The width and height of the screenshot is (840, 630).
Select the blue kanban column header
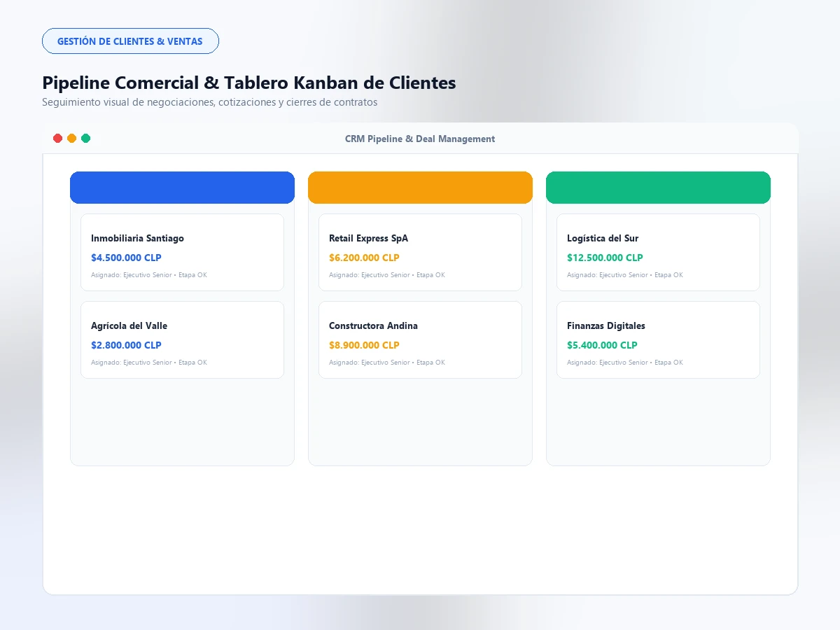182,188
